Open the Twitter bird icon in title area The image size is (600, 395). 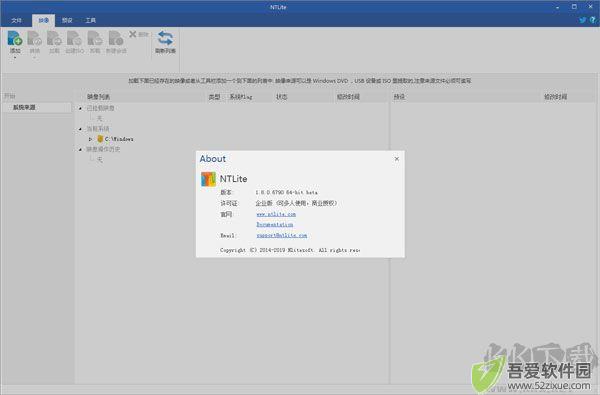click(x=582, y=20)
